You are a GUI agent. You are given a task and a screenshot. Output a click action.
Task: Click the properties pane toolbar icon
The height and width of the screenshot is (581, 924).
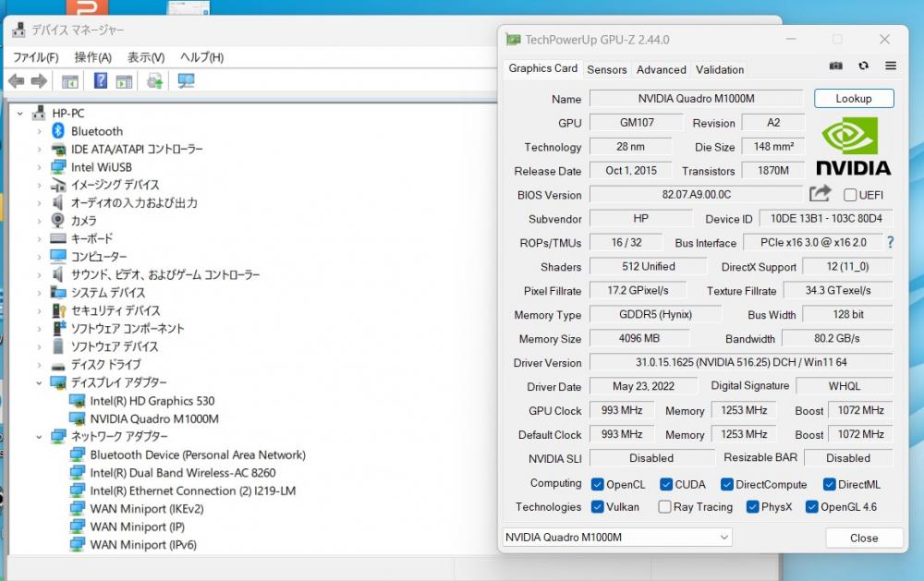[125, 81]
